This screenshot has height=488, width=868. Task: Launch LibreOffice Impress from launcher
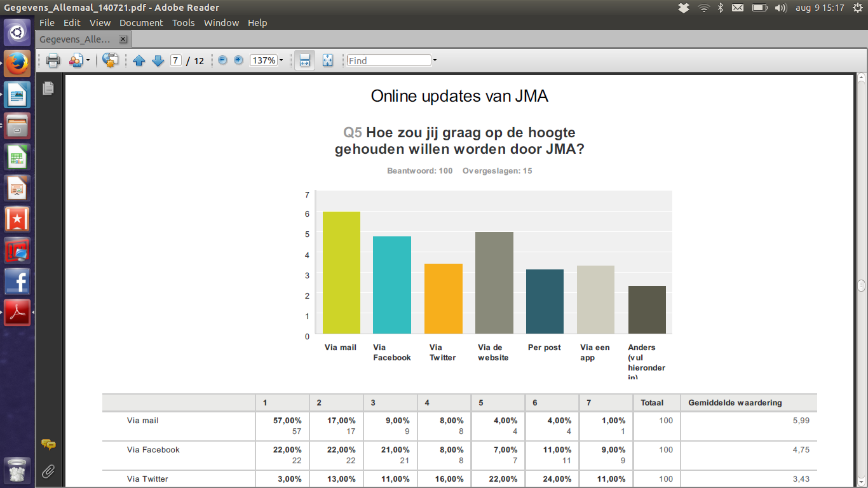(x=17, y=187)
